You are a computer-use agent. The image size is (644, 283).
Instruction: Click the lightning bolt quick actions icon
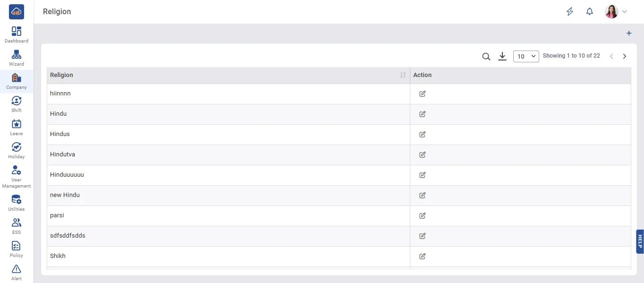pos(570,12)
